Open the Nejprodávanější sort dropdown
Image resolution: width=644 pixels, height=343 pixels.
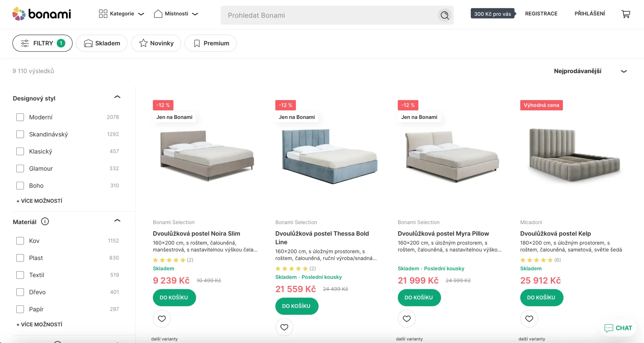tap(590, 71)
